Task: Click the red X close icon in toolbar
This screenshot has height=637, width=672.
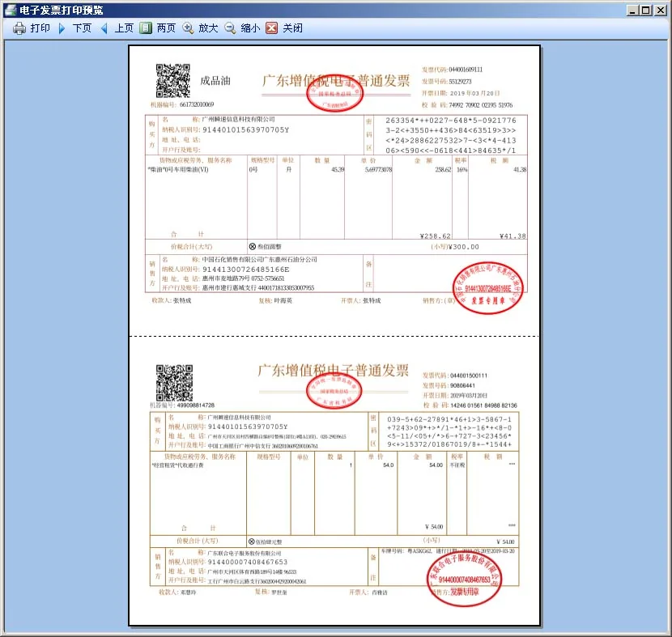Action: [x=272, y=28]
